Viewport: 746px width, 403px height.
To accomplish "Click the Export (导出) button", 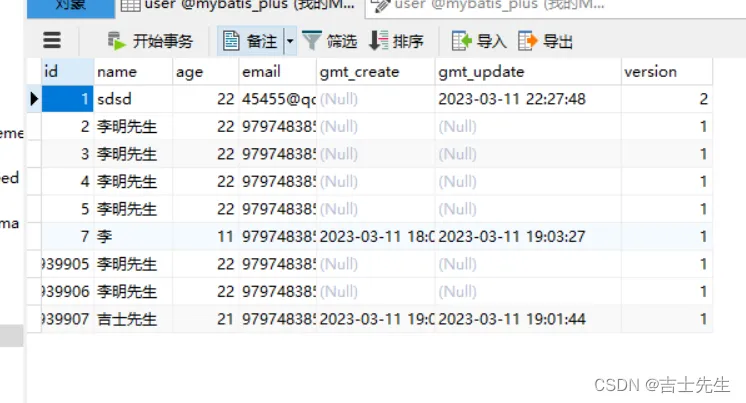I will [545, 41].
